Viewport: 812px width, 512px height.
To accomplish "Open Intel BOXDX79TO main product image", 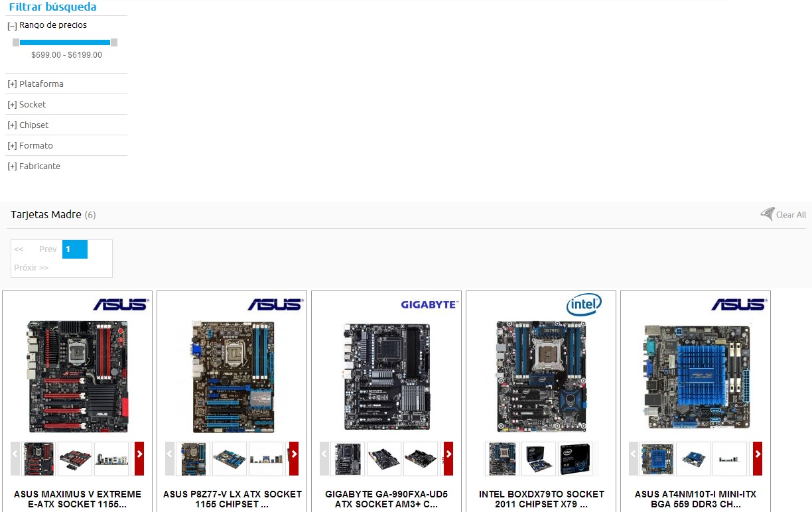I will [x=541, y=377].
